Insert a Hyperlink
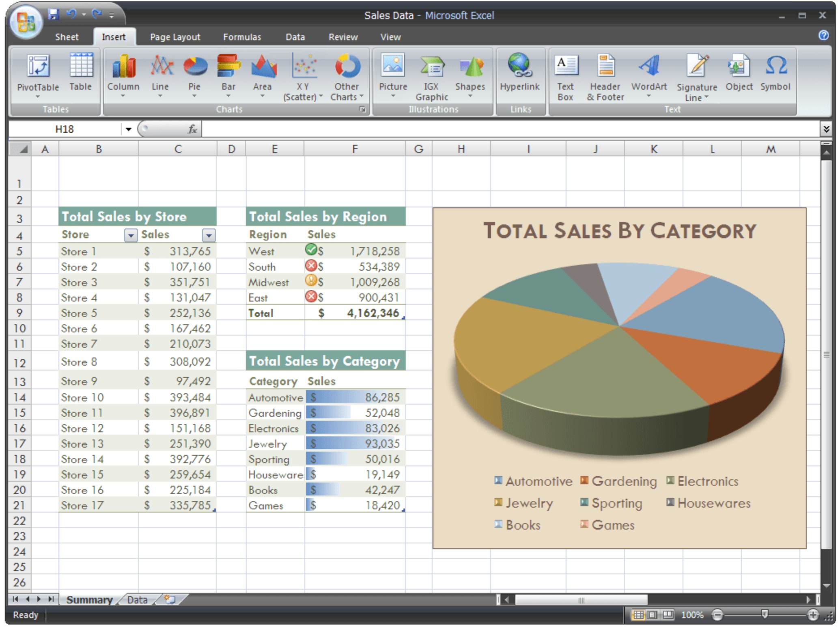This screenshot has width=840, height=627. (520, 73)
